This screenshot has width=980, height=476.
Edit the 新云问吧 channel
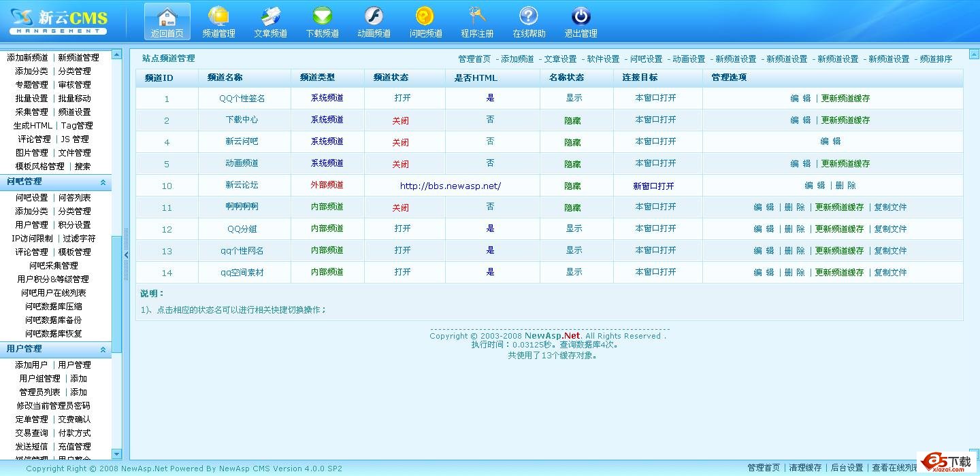830,141
